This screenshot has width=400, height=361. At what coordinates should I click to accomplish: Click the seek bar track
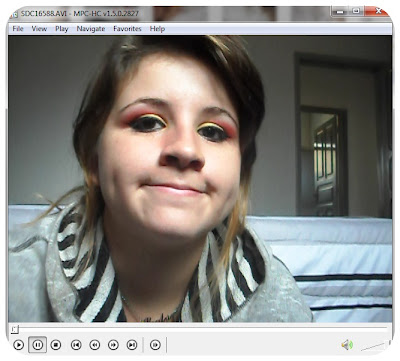(199, 328)
